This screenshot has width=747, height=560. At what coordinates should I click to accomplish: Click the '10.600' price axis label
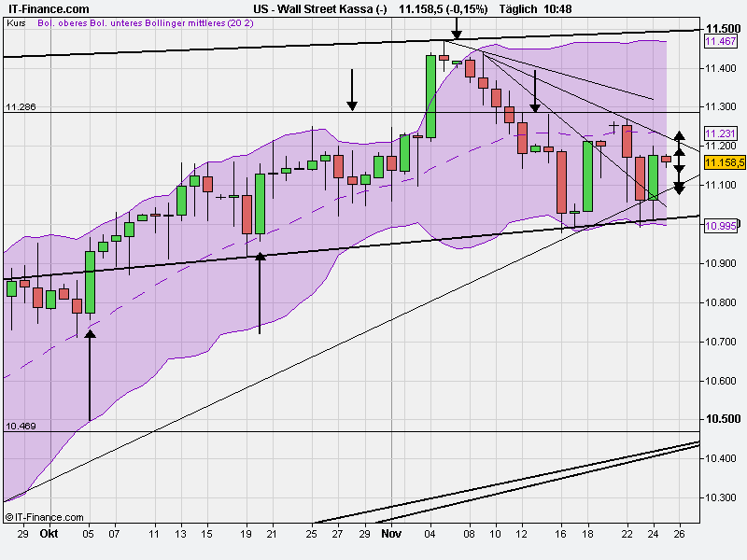coord(721,381)
